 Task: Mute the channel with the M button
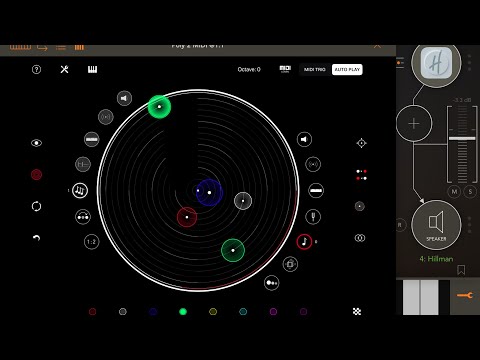click(x=454, y=192)
